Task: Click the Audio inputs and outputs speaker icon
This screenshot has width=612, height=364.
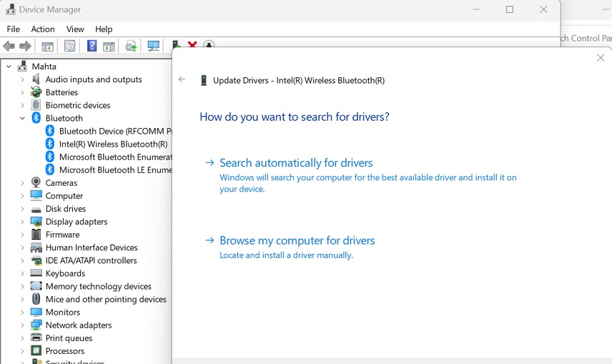Action: [36, 79]
